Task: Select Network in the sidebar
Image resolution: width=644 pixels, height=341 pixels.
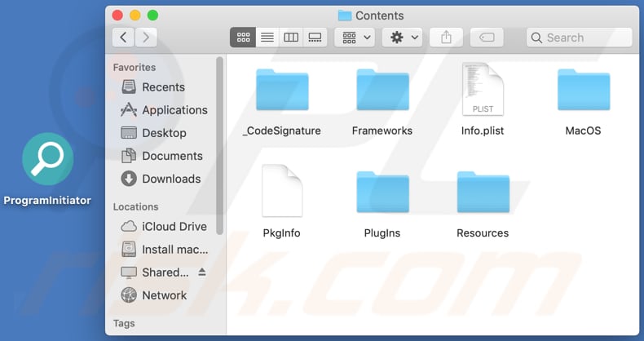Action: click(154, 295)
